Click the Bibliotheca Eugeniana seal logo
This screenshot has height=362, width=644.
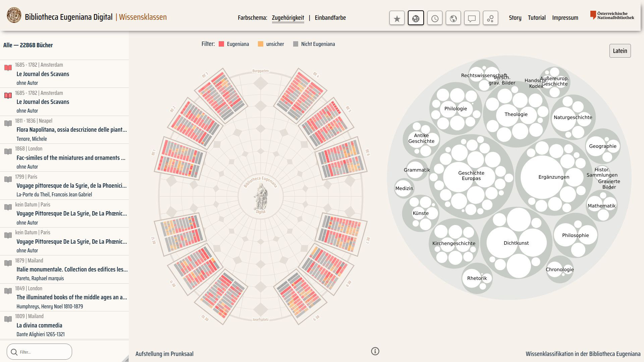pyautogui.click(x=14, y=15)
